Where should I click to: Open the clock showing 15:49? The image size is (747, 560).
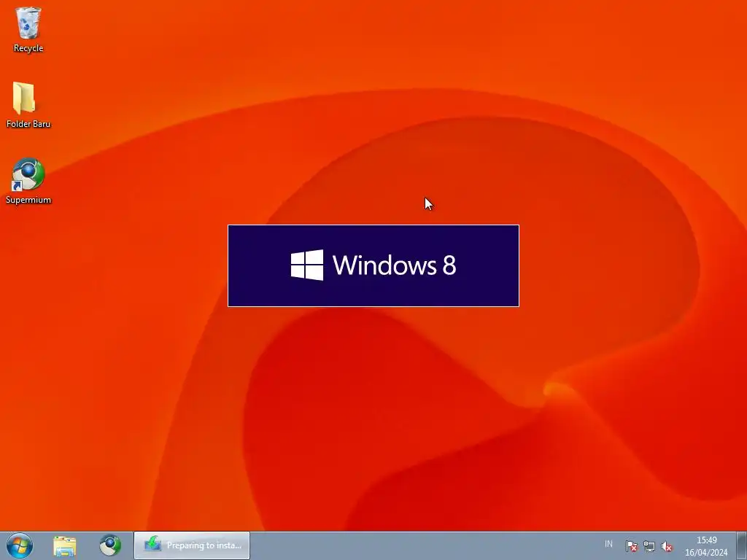(x=706, y=546)
